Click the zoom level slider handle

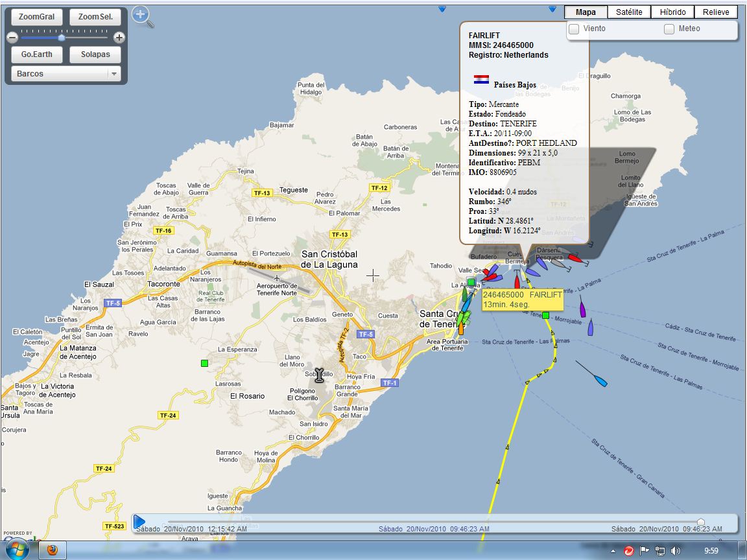(62, 37)
